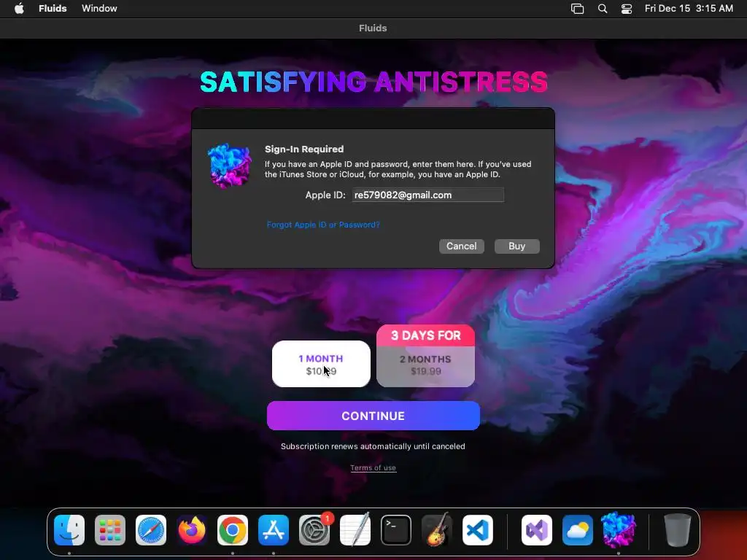Open the Fluids menu
This screenshot has height=560, width=747.
[53, 9]
